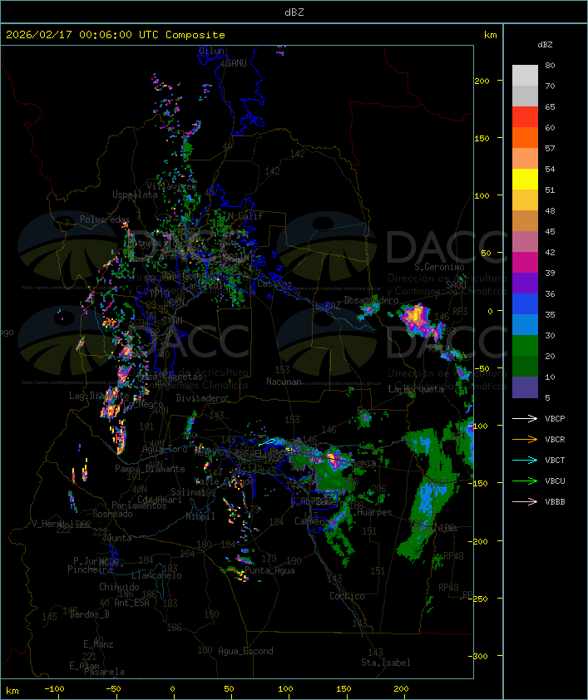Select the red 60-65 dBZ legend swatch
Image resolution: width=588 pixels, height=700 pixels.
click(525, 117)
